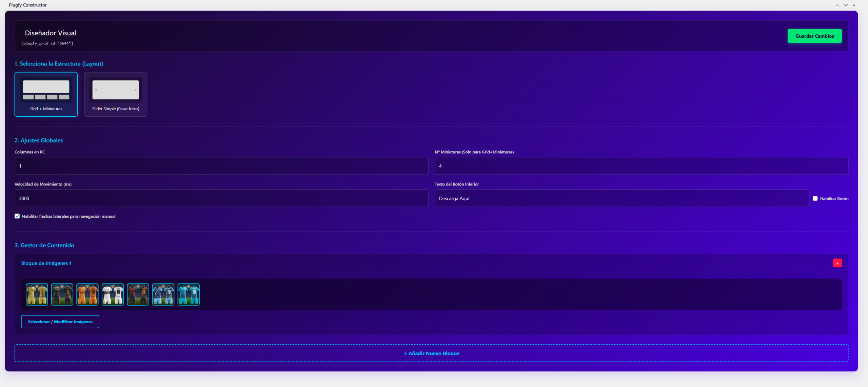Click the Plugfy Constructor panel title
Viewport: 868px width, 387px height.
pos(28,5)
